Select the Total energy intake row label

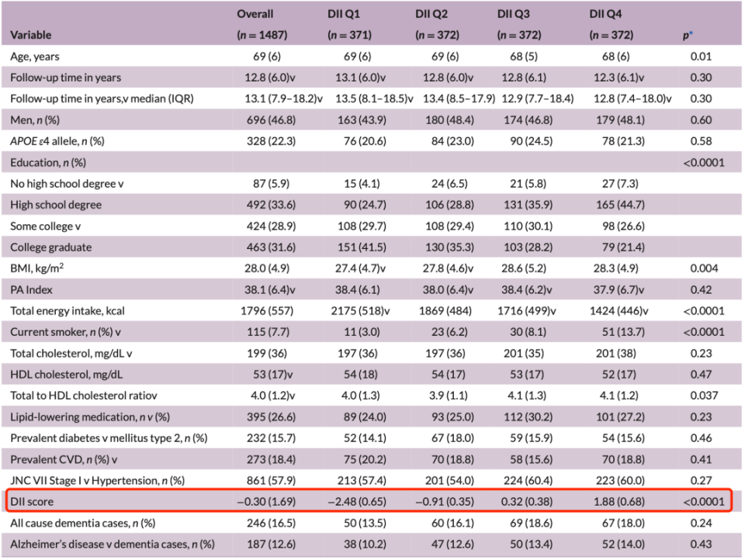(x=68, y=311)
